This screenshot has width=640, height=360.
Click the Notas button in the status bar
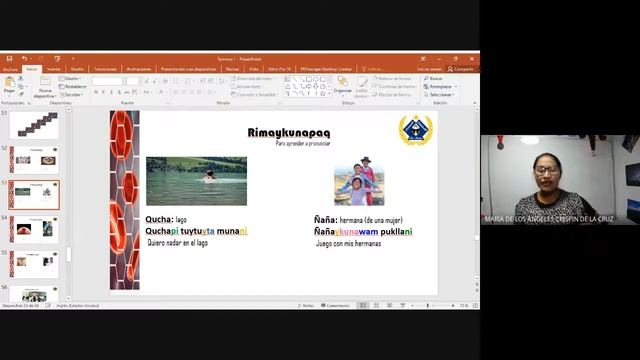click(x=306, y=305)
